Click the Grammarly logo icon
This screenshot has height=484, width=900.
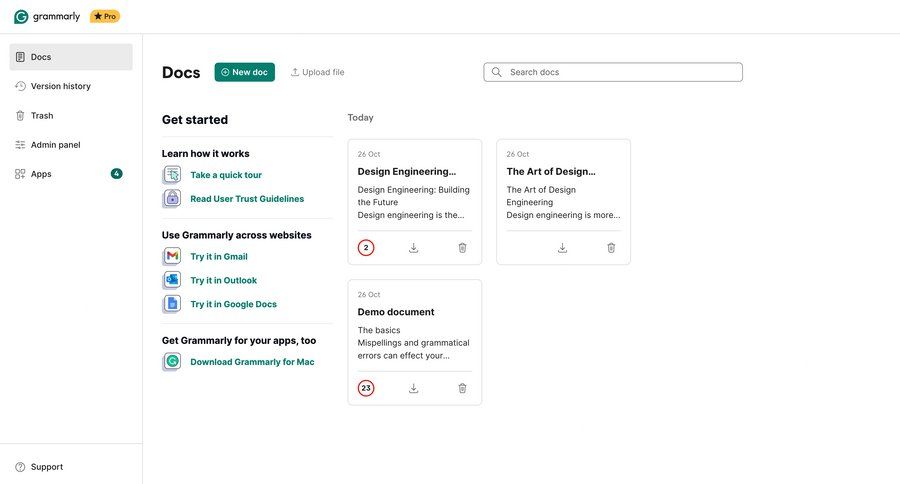21,17
